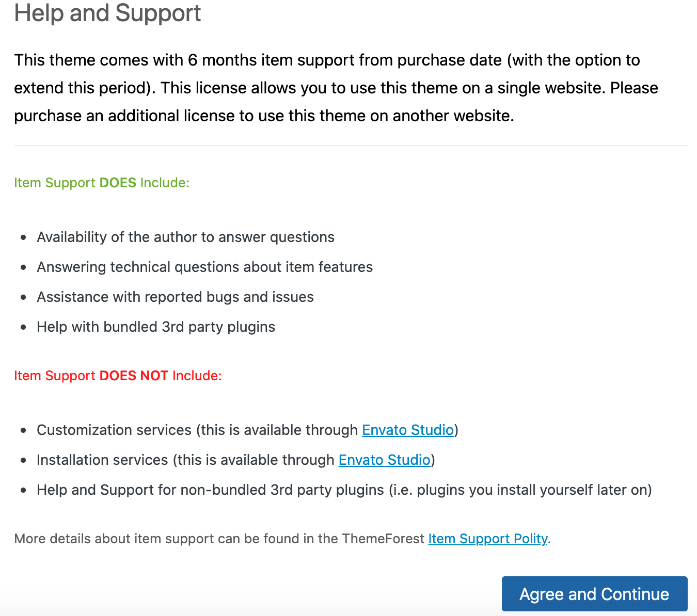Image resolution: width=697 pixels, height=616 pixels.
Task: Click the Agree and Continue button
Action: (x=594, y=594)
